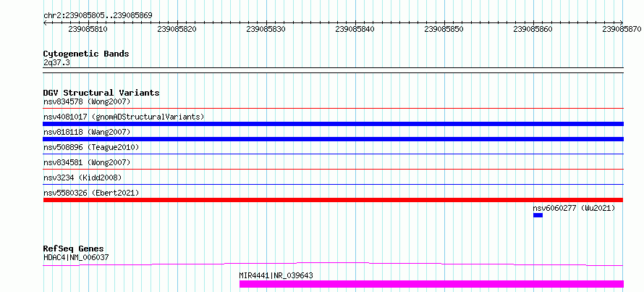Select variant label nsv3234 (Kidd2008)

tap(82, 178)
